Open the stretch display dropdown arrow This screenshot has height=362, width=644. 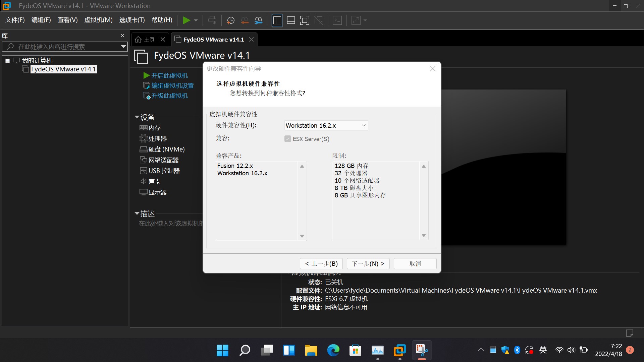365,20
